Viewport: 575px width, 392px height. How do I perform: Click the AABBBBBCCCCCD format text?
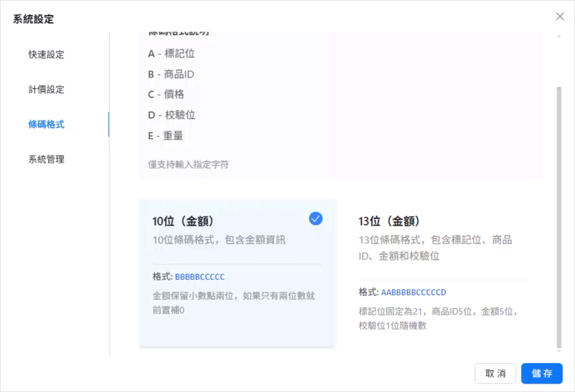[x=413, y=292]
